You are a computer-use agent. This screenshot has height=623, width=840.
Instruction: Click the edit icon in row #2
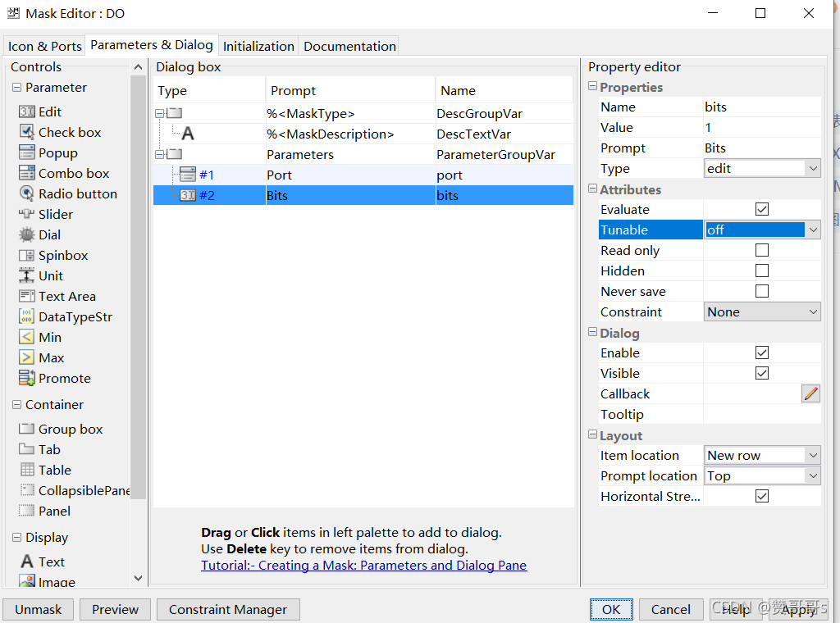188,195
